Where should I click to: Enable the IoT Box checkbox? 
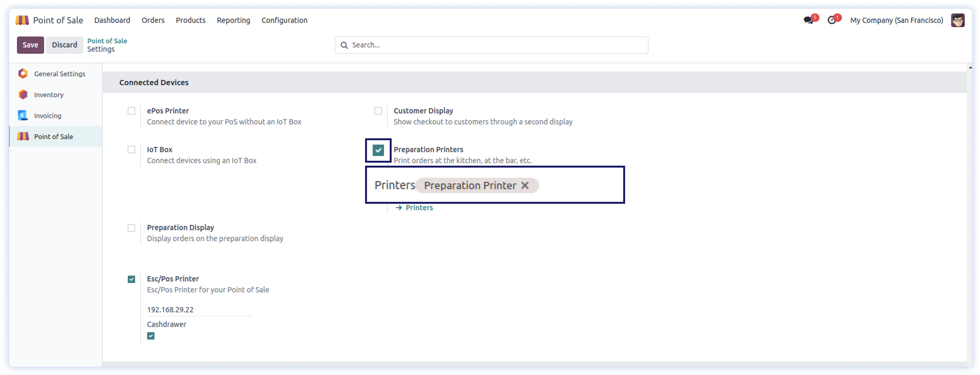[x=131, y=150]
